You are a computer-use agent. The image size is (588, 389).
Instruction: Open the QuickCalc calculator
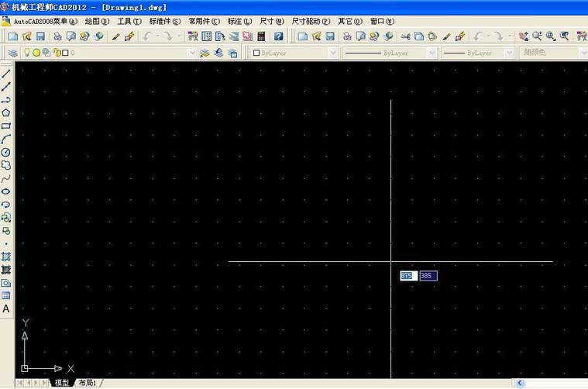pyautogui.click(x=261, y=36)
